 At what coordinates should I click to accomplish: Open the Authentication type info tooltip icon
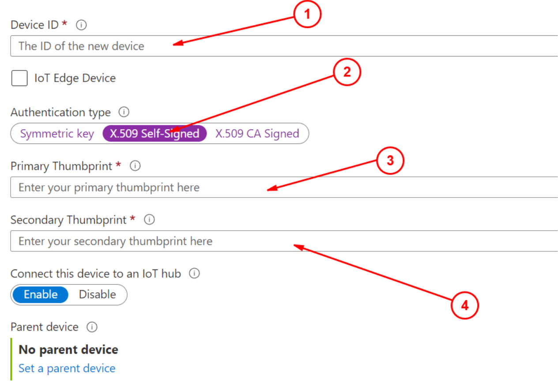point(124,112)
